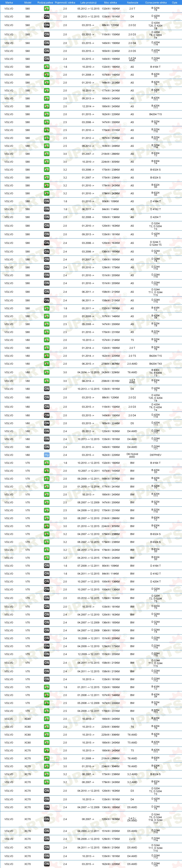Image resolution: width=182 pixels, height=868 pixels.
Task: Select the engine code cell D97PHEV
Action: coord(155,455)
